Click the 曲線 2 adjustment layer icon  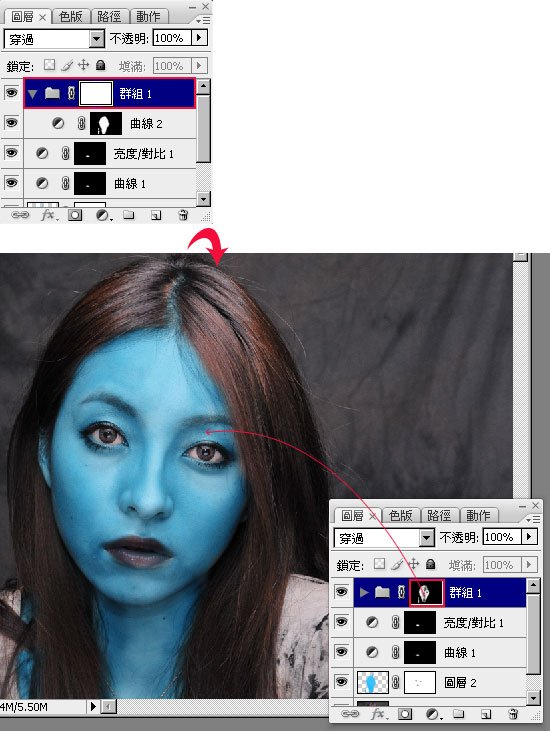point(58,123)
